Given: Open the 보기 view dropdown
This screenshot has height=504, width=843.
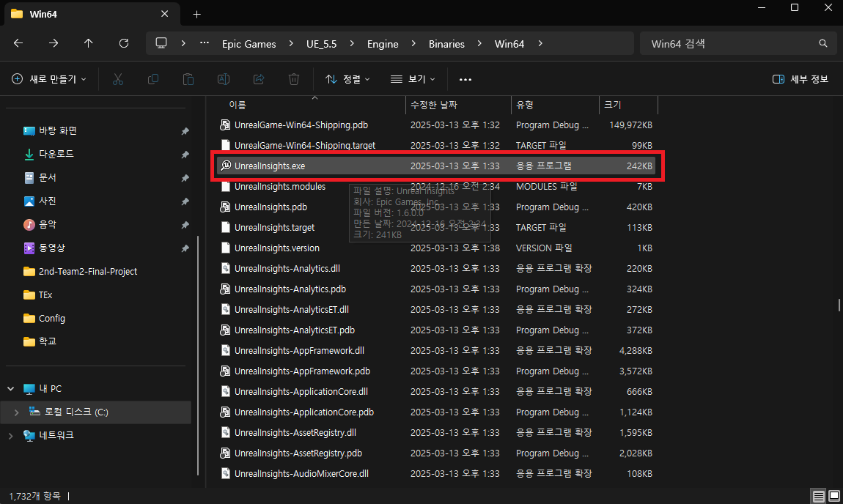Looking at the screenshot, I should [x=413, y=79].
